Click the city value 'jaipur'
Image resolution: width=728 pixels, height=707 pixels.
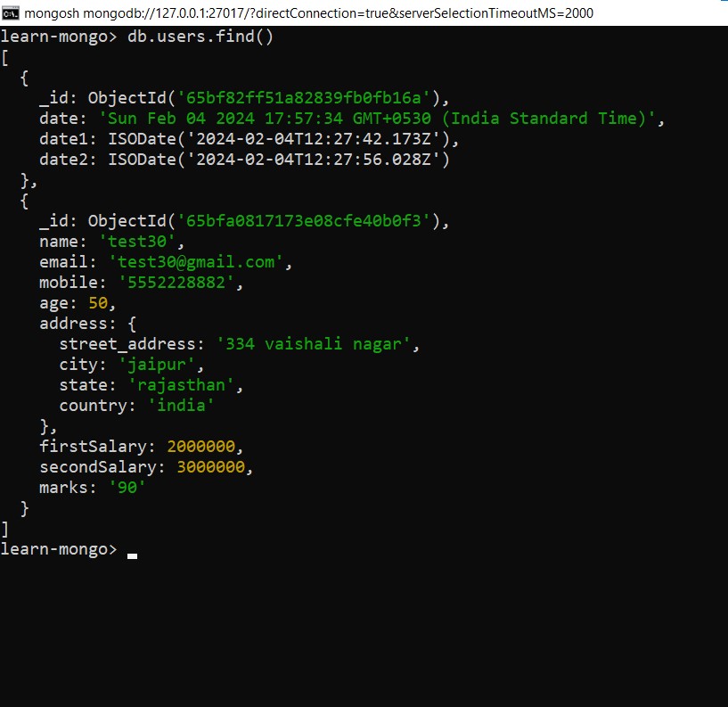click(157, 365)
